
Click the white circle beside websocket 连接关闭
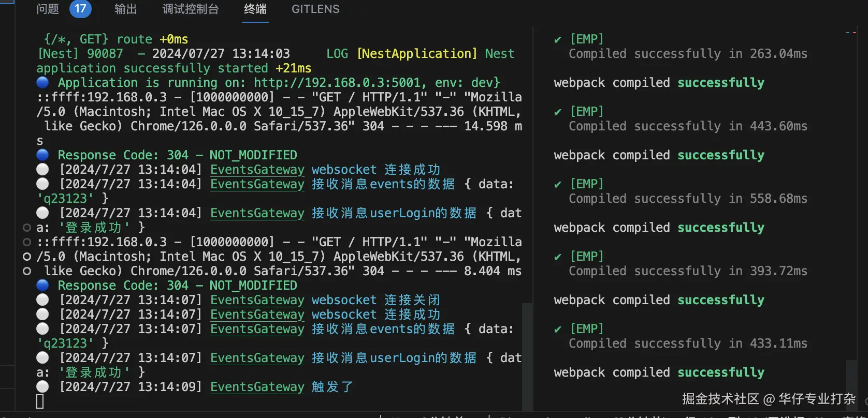42,300
